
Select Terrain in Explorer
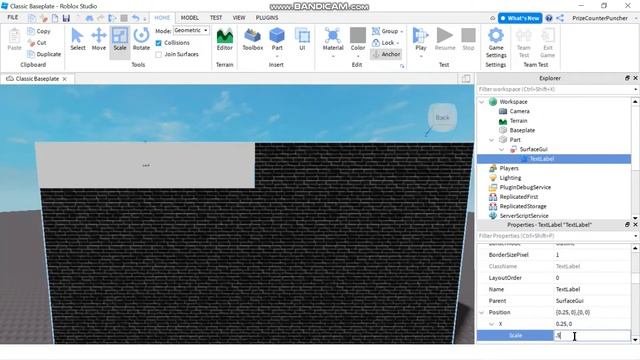(x=518, y=121)
